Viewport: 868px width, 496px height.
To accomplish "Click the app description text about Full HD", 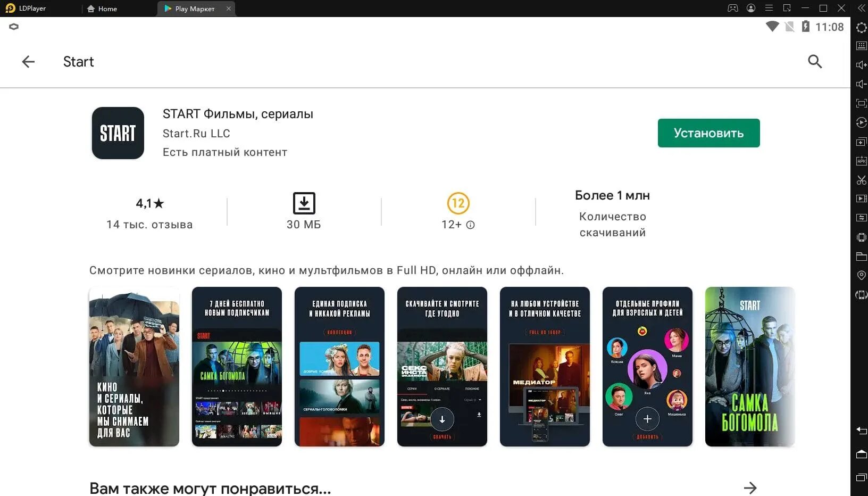I will 327,270.
